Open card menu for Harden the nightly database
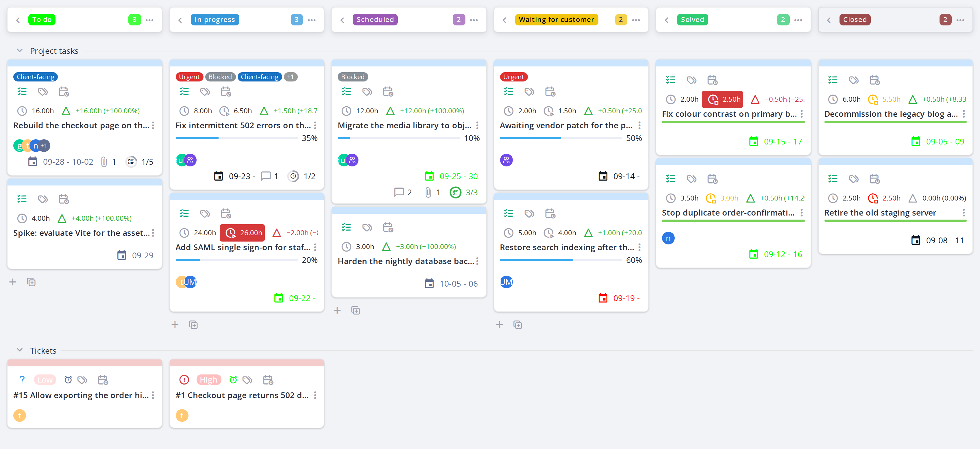 click(477, 261)
